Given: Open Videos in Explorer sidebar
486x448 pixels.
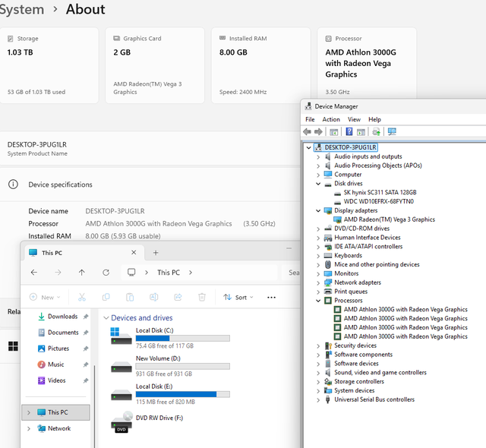Looking at the screenshot, I should pyautogui.click(x=57, y=380).
